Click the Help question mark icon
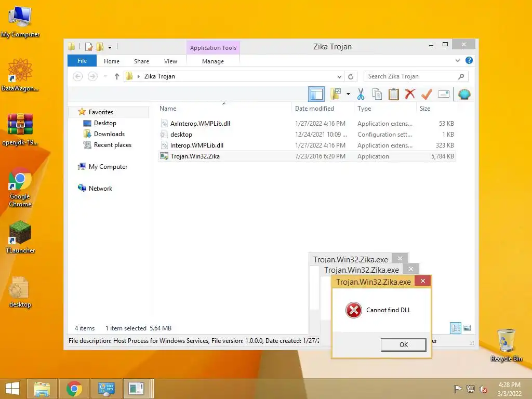The height and width of the screenshot is (399, 532). pyautogui.click(x=469, y=60)
